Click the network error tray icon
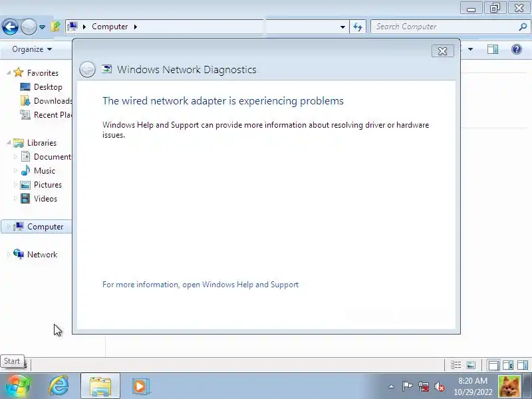 click(423, 386)
